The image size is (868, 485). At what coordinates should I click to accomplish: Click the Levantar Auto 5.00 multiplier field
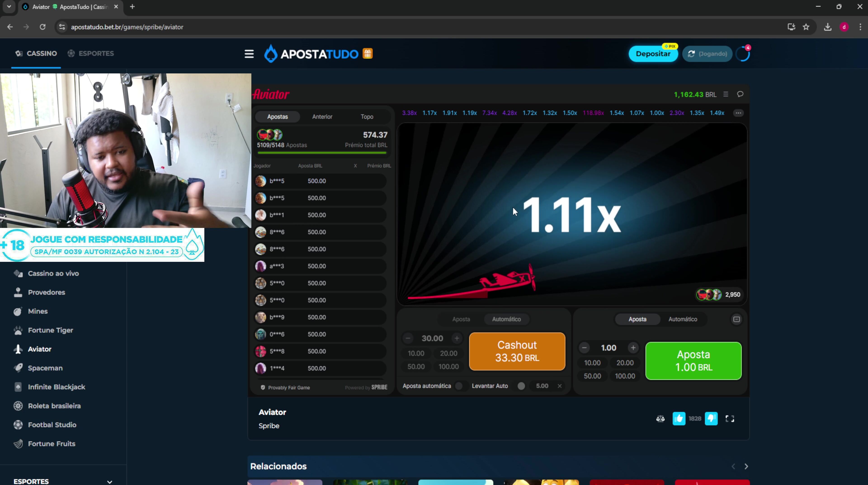click(542, 386)
